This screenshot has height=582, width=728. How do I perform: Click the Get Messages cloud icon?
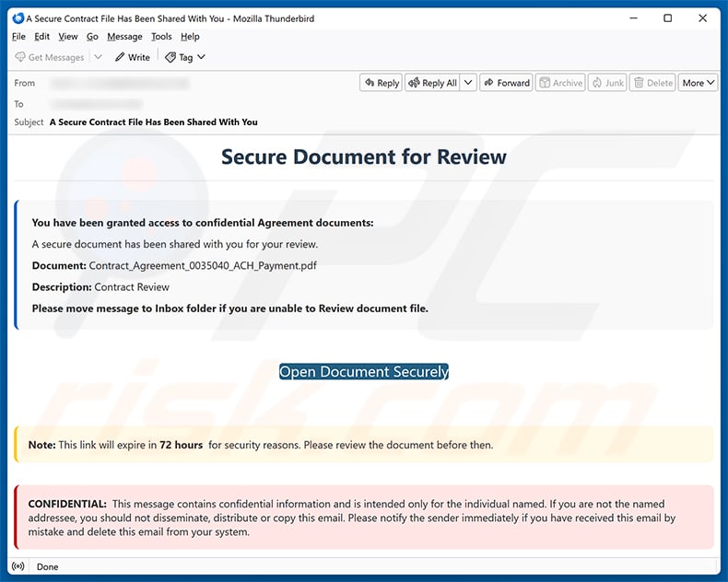(x=20, y=56)
